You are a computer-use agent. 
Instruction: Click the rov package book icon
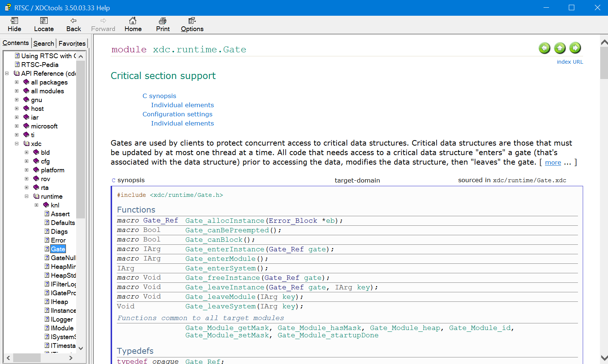tap(36, 179)
